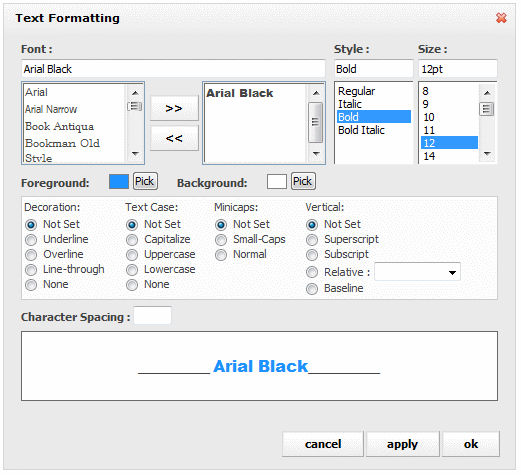This screenshot has width=521, height=475.
Task: Select Bold Italic in Style list
Action: [x=361, y=130]
